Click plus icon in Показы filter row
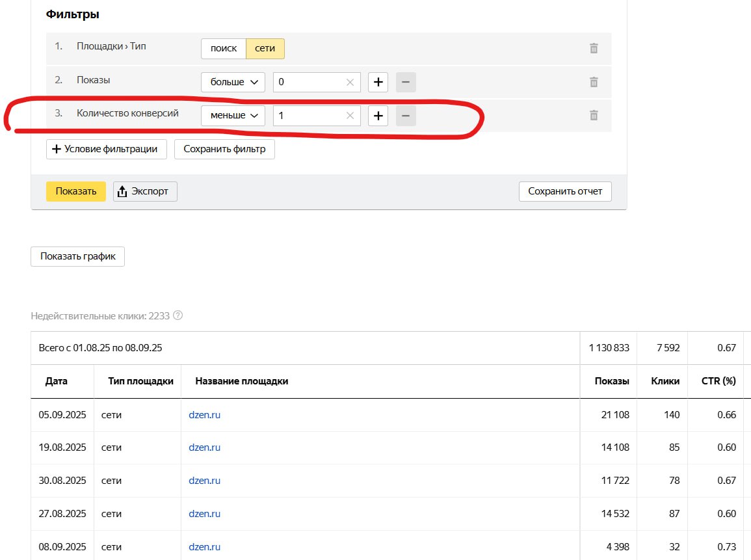751x560 pixels. [378, 82]
